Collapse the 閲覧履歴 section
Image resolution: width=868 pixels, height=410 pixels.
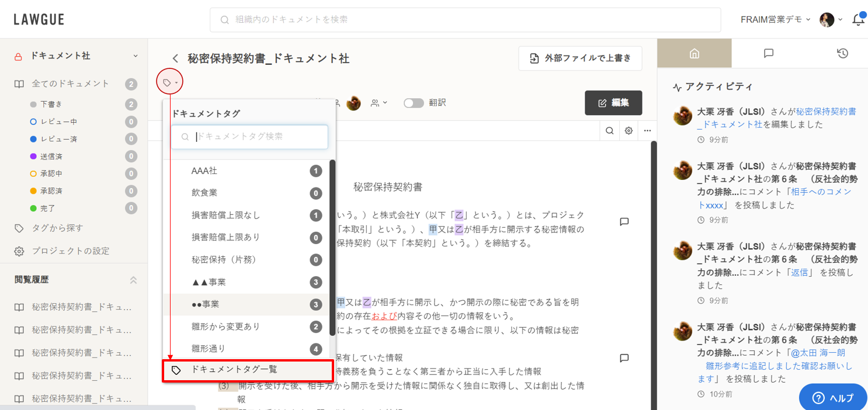[x=133, y=280]
